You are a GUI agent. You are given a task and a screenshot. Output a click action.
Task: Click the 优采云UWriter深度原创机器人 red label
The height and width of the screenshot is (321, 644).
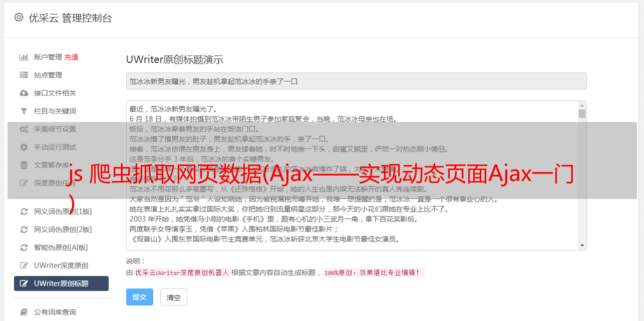[x=182, y=273]
